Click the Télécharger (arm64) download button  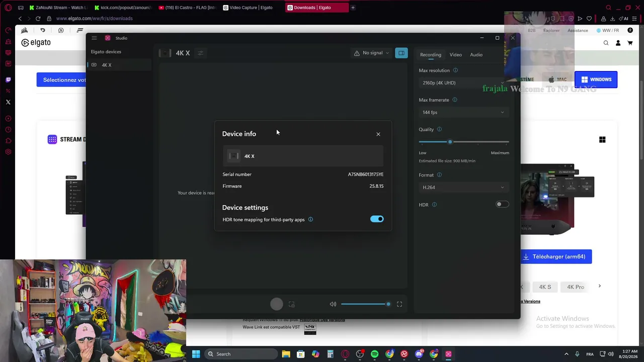(x=556, y=257)
